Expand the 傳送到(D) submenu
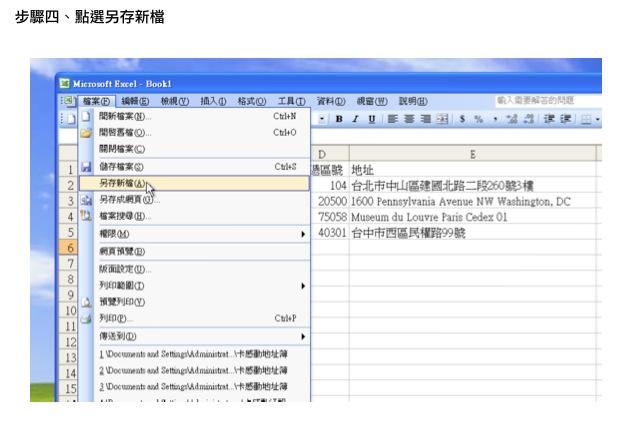The image size is (638, 432). tap(194, 336)
